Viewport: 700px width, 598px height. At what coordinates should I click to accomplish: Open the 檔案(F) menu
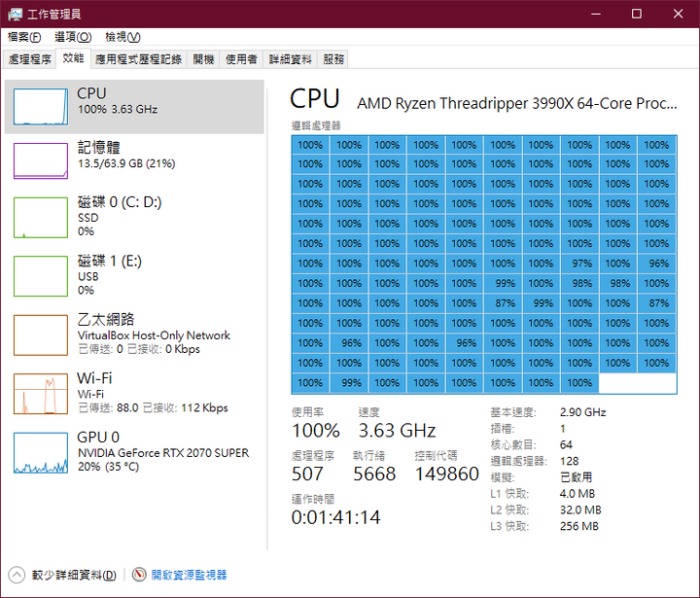pos(24,37)
